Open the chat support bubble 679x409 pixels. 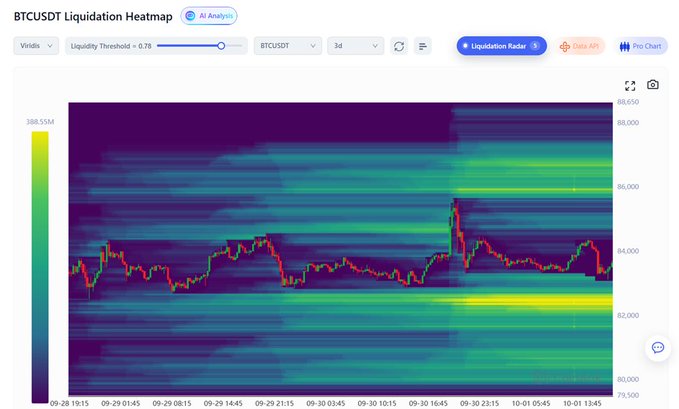coord(658,347)
